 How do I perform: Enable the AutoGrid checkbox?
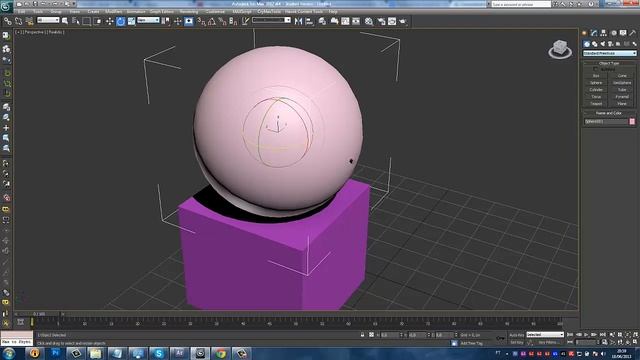point(596,69)
